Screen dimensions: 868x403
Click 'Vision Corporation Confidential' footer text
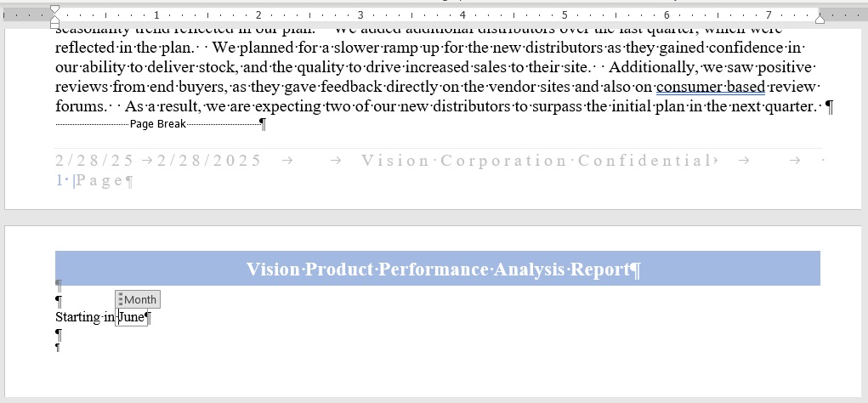(536, 161)
